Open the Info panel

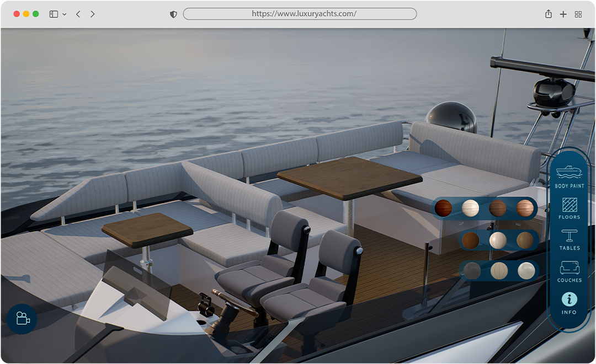tap(569, 303)
